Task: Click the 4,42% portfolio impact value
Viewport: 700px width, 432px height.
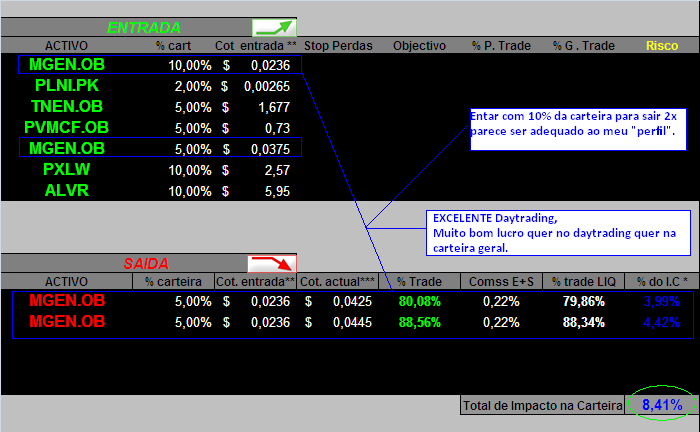Action: pos(662,322)
